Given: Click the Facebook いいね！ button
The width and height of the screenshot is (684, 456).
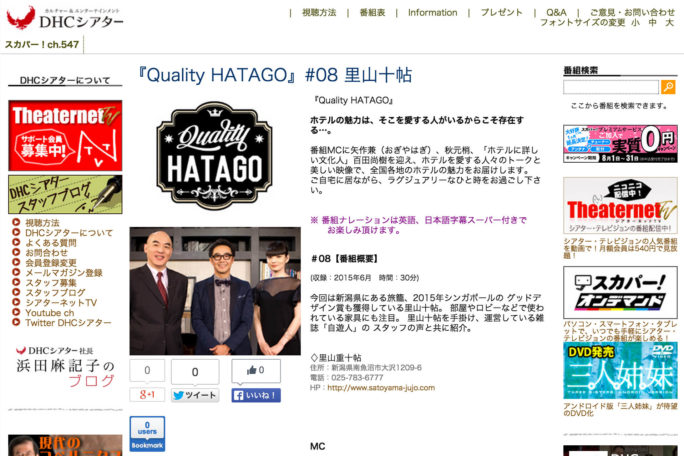Looking at the screenshot, I should tap(256, 395).
